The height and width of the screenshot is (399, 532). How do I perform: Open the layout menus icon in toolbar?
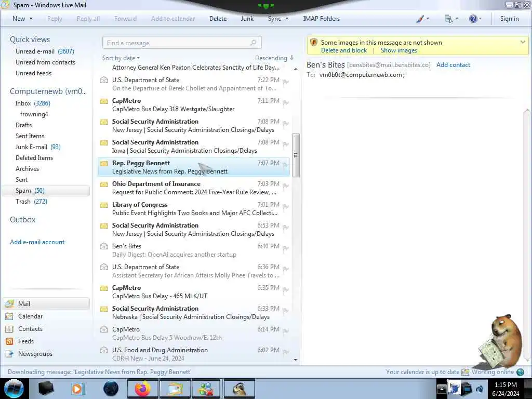pyautogui.click(x=448, y=19)
